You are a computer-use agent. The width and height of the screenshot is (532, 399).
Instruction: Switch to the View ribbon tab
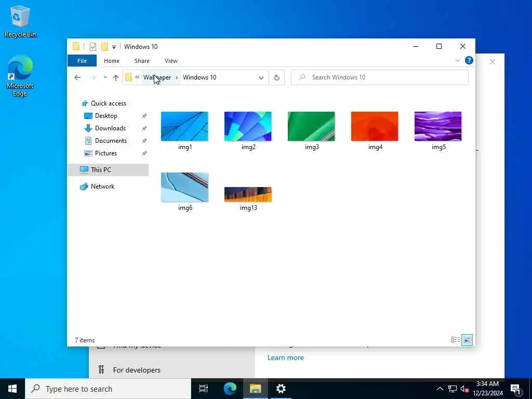[171, 61]
